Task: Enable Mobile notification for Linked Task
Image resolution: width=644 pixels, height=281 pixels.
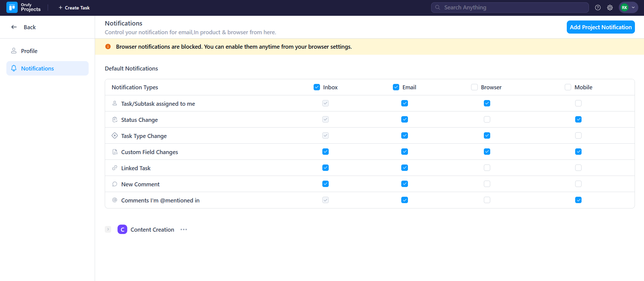Action: pyautogui.click(x=578, y=168)
